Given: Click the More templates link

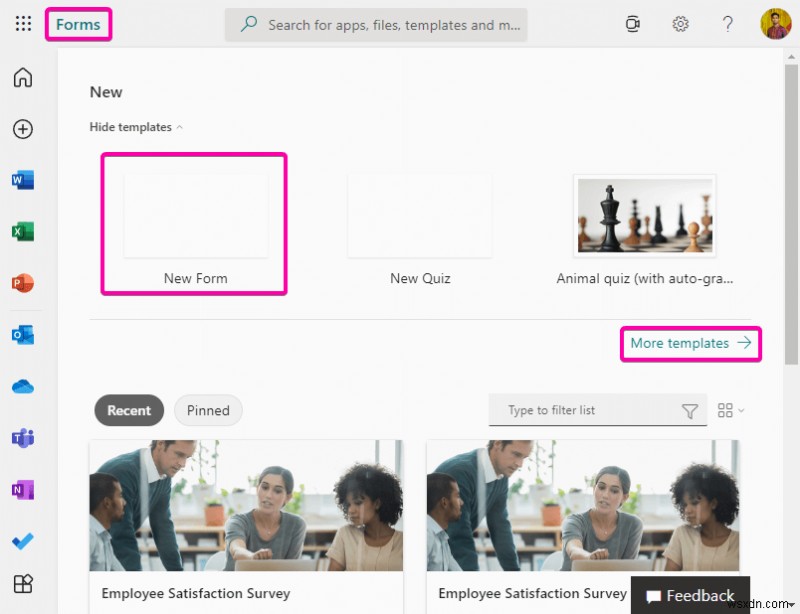Looking at the screenshot, I should (690, 343).
